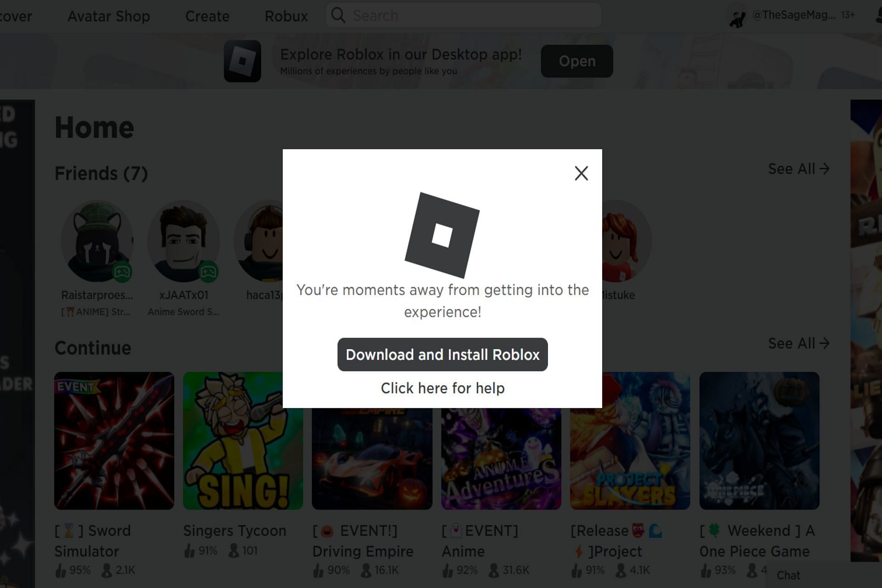The height and width of the screenshot is (588, 882).
Task: Open TheSageMag profile avatar icon
Action: tap(737, 17)
